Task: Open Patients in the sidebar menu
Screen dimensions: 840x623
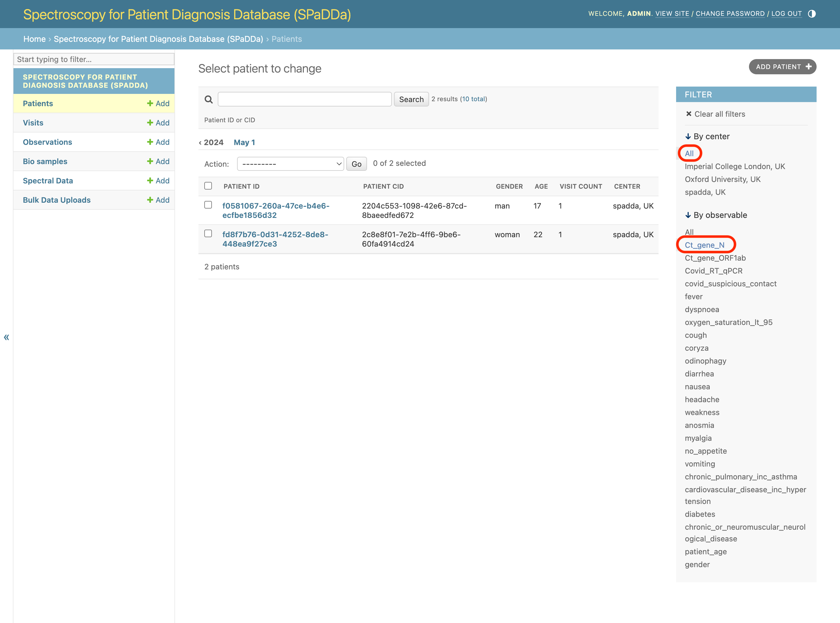Action: [38, 103]
